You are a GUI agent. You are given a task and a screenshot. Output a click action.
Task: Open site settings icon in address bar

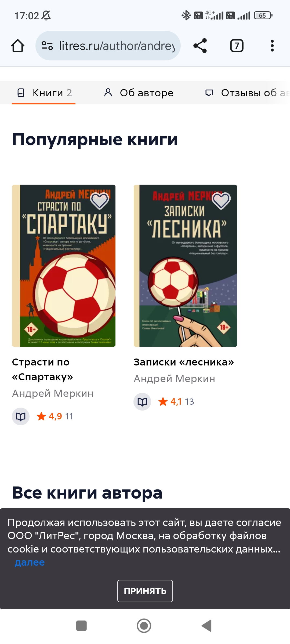[x=47, y=46]
